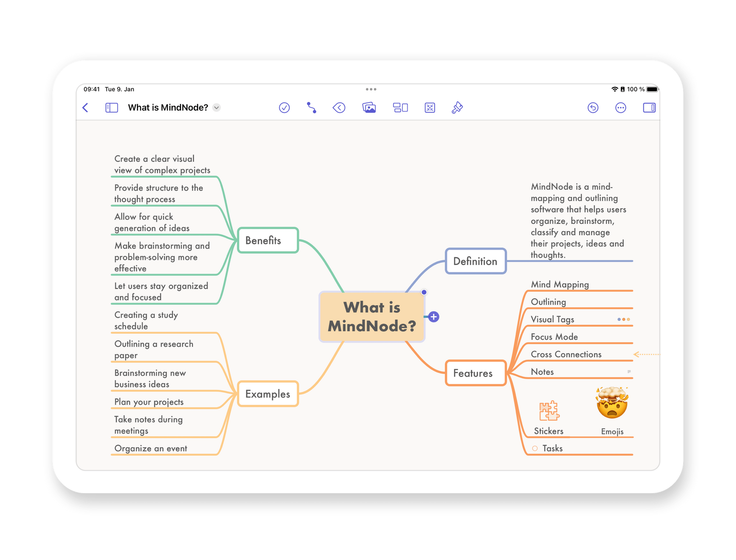Select 'Notes' node text

(542, 372)
